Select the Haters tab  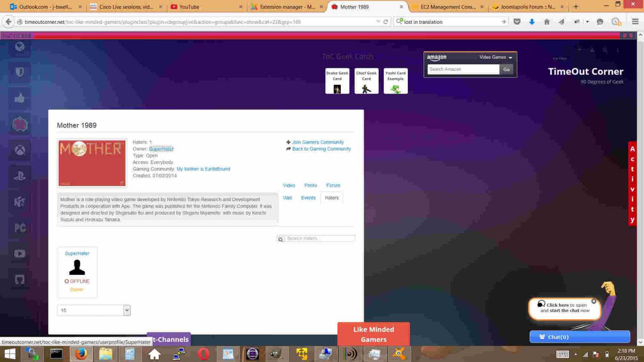331,198
